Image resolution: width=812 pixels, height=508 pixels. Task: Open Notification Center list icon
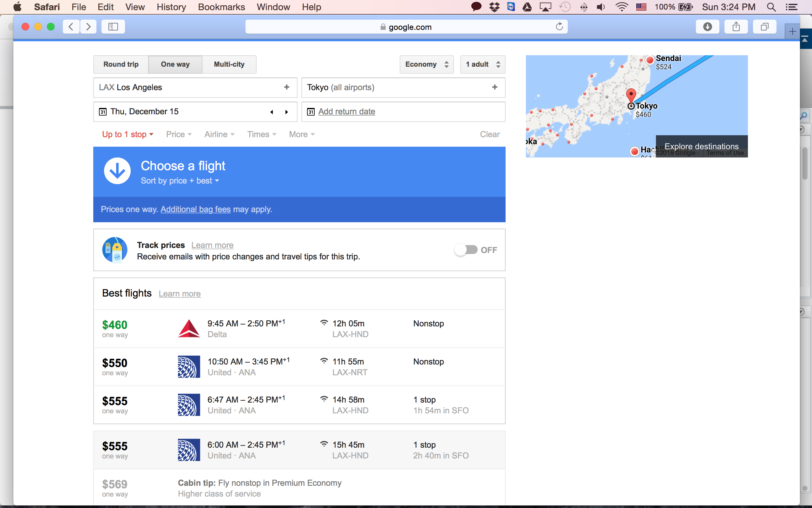pyautogui.click(x=791, y=7)
